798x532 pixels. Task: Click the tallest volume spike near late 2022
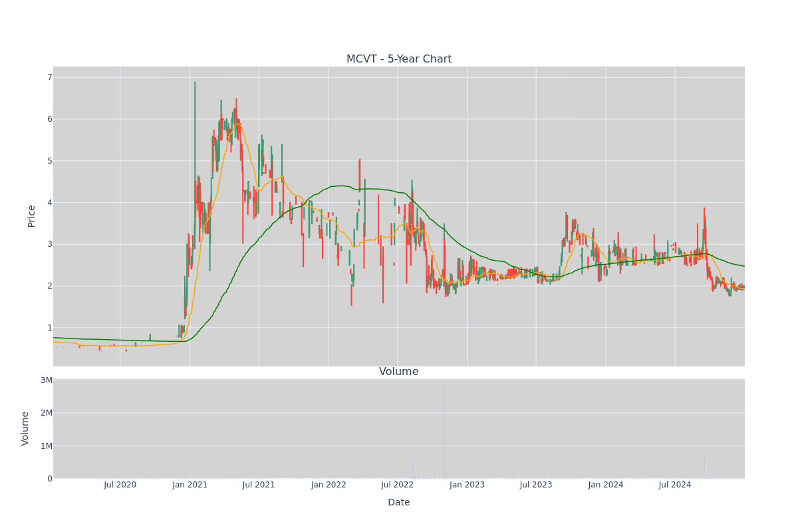[444, 431]
